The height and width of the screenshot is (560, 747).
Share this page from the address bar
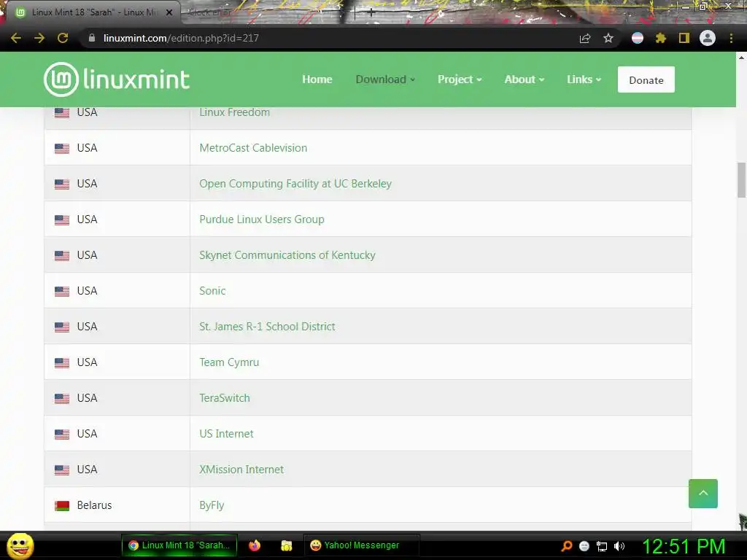pos(585,38)
